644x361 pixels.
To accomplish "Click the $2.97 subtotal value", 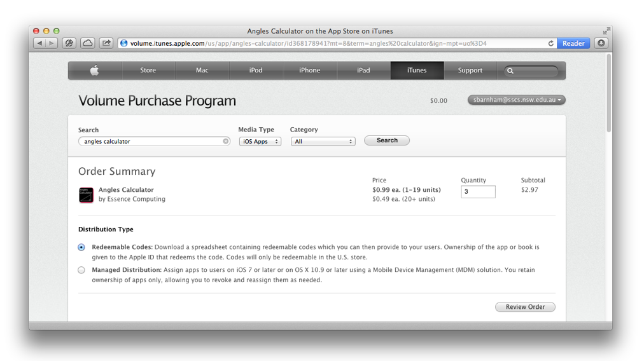I will pyautogui.click(x=529, y=190).
